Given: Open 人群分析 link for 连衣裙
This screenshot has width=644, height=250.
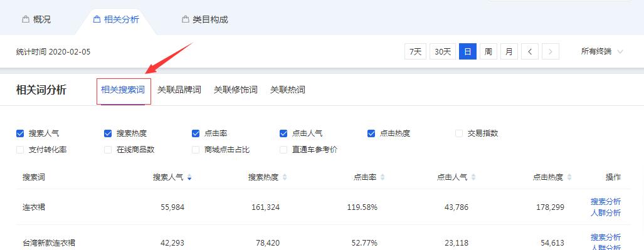Looking at the screenshot, I should [606, 213].
